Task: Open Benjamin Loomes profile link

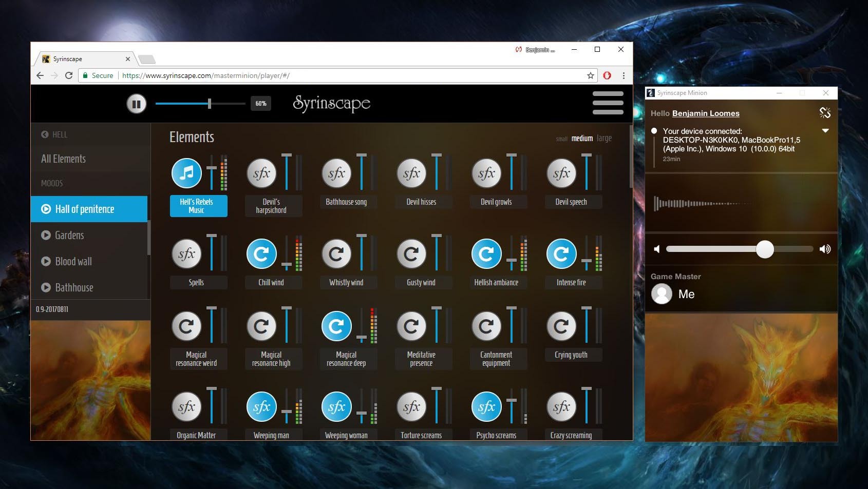Action: pyautogui.click(x=706, y=113)
